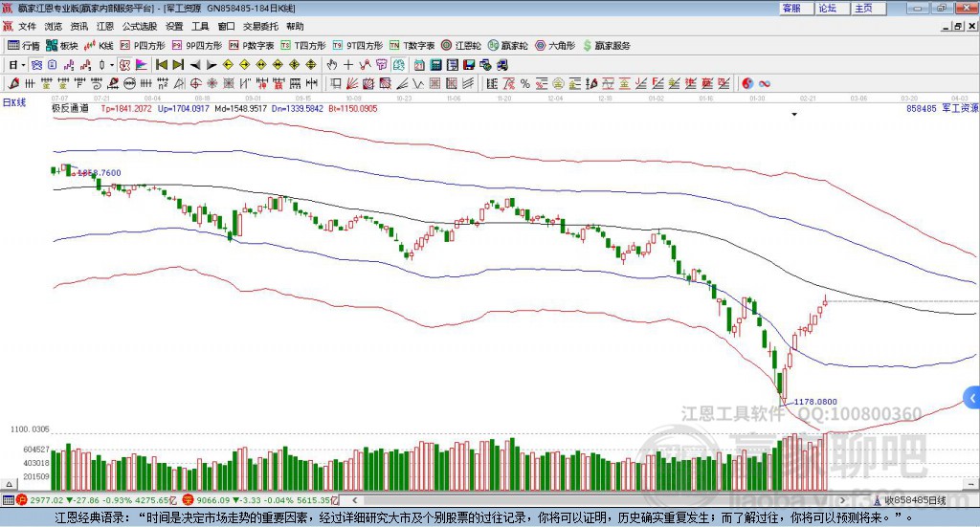Screen dimensions: 980x527
Task: Click the horizontal scrollbar right arrow
Action: (x=842, y=500)
